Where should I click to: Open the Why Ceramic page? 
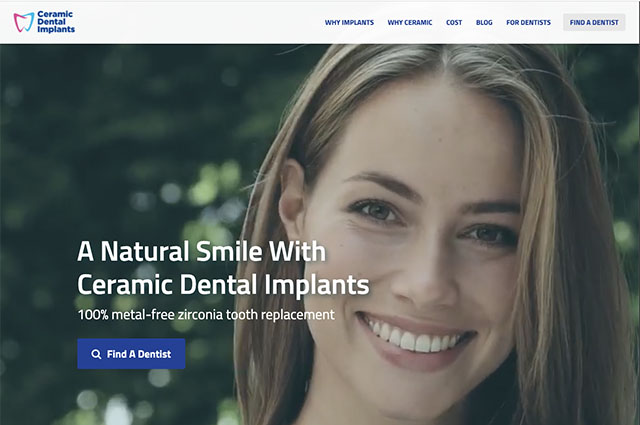tap(410, 22)
